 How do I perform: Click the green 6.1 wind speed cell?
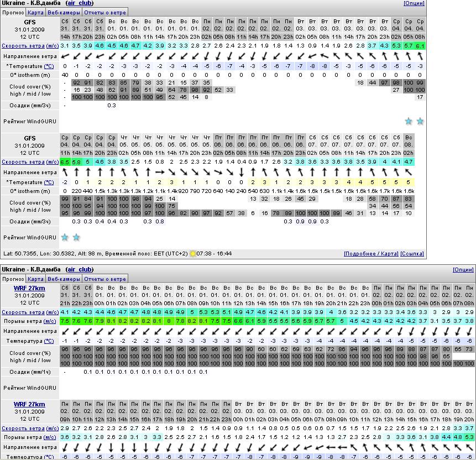point(420,46)
